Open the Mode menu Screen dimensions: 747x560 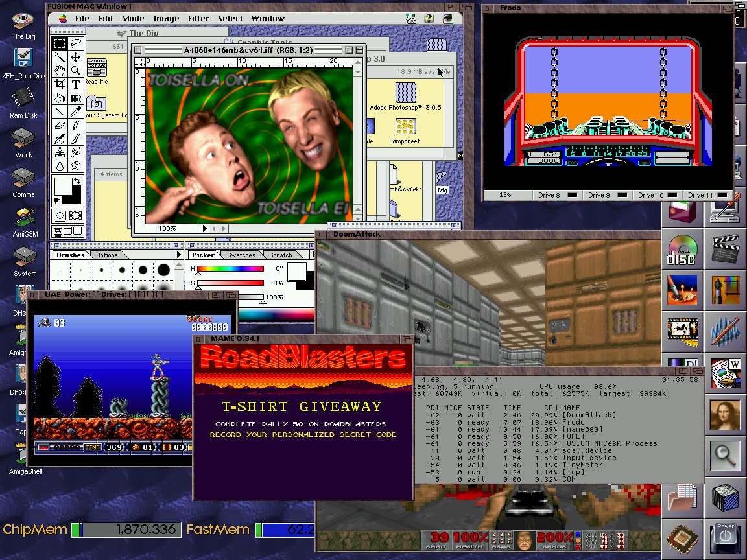[x=133, y=19]
